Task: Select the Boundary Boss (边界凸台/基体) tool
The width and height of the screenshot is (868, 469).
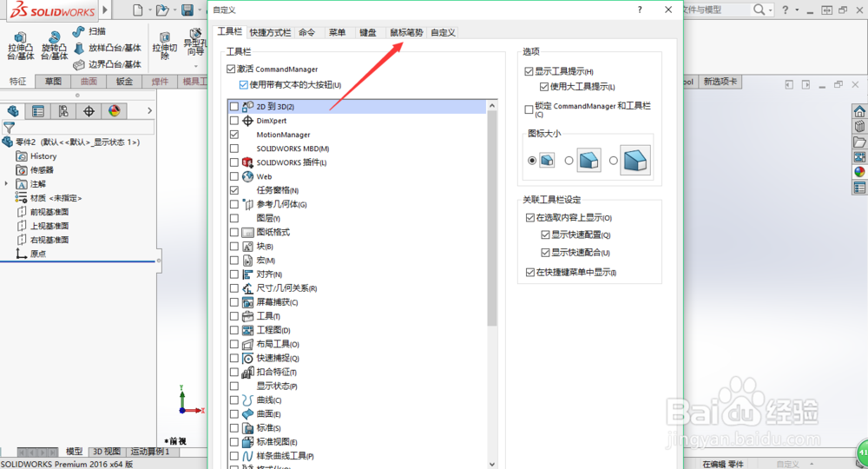Action: point(108,65)
